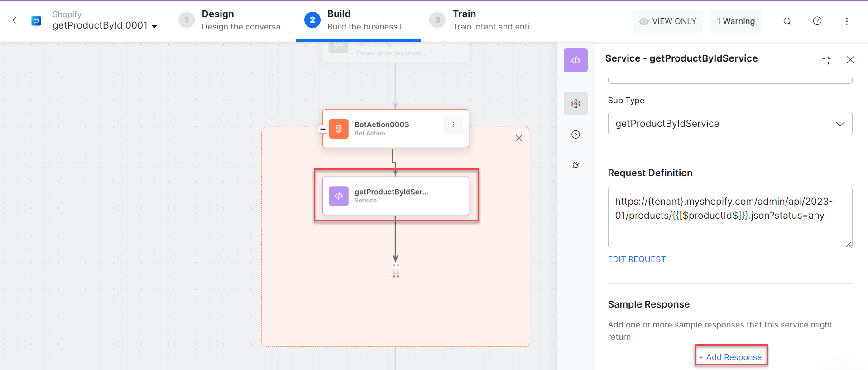The height and width of the screenshot is (370, 868).
Task: Click the EDIT REQUEST link
Action: pos(637,259)
